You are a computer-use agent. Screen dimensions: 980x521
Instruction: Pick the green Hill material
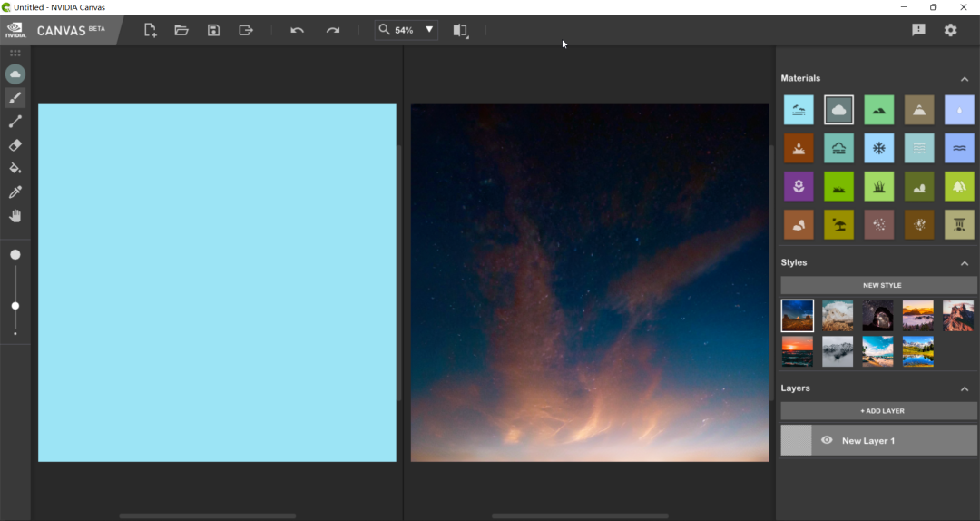pos(878,110)
